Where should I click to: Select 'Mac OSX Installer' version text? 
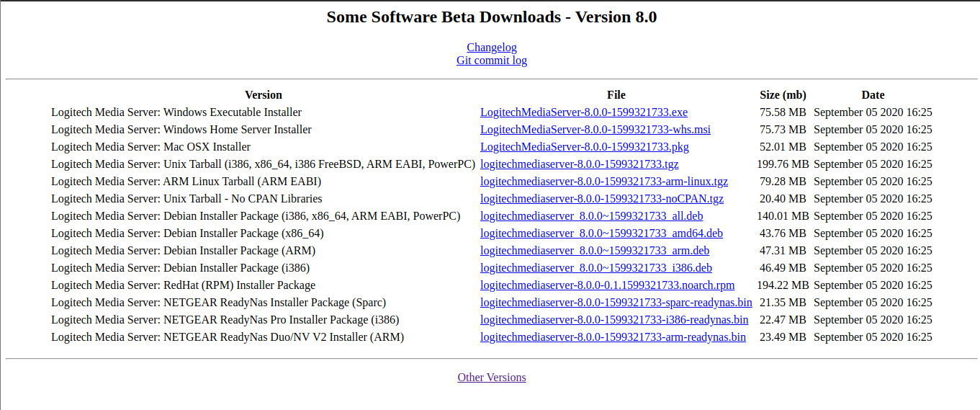207,147
